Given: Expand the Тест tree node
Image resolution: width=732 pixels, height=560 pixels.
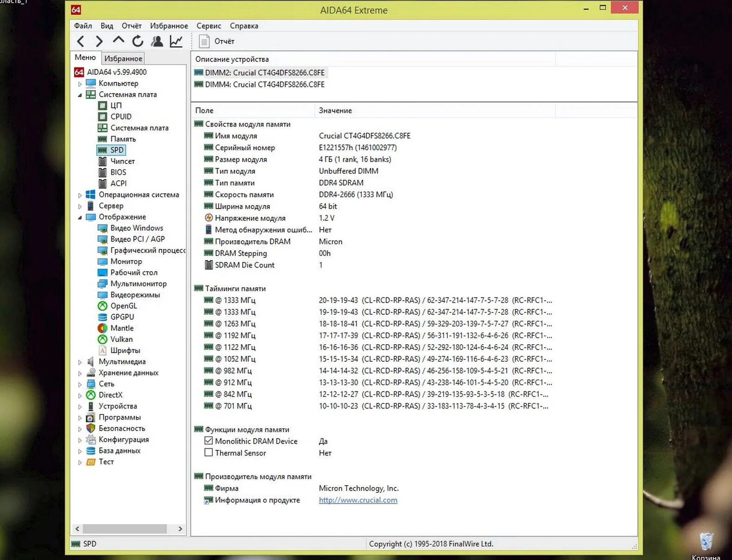Looking at the screenshot, I should click(80, 463).
